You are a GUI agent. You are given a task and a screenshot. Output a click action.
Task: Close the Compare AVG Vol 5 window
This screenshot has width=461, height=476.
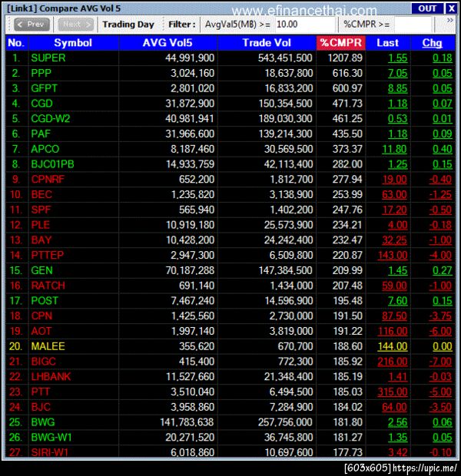(451, 8)
